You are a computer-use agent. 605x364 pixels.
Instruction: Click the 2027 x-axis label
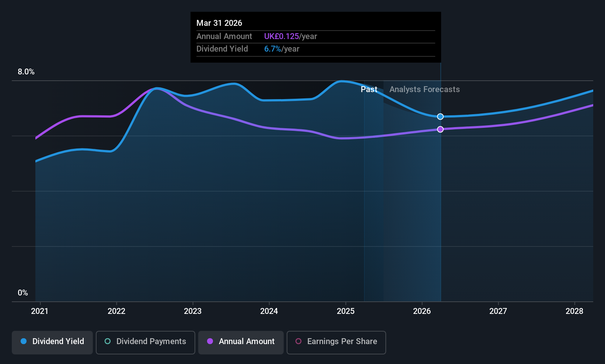(498, 311)
